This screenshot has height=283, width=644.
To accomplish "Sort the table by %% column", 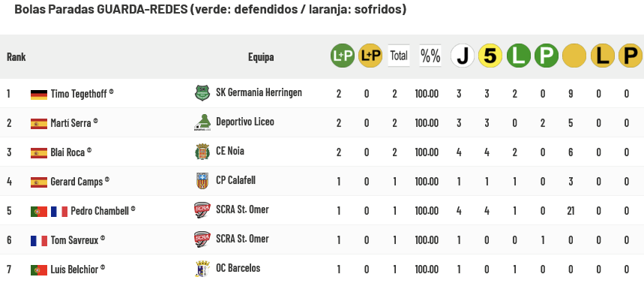I will (430, 56).
